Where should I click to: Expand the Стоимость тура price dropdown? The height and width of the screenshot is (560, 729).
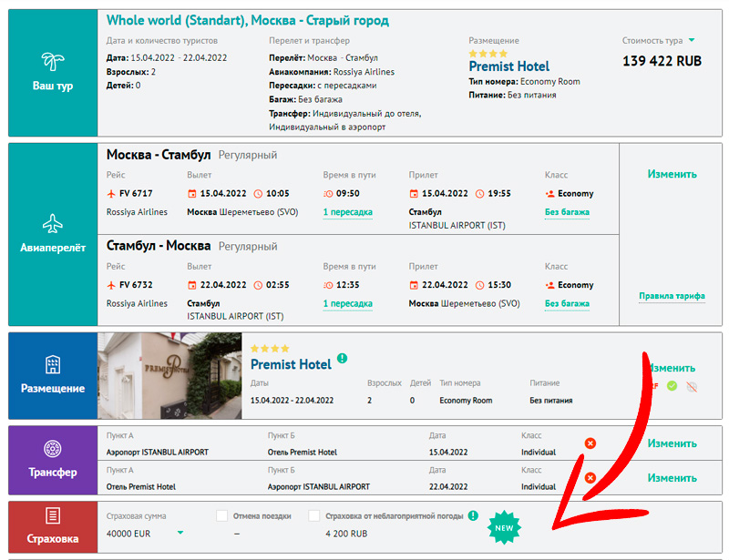pos(692,40)
